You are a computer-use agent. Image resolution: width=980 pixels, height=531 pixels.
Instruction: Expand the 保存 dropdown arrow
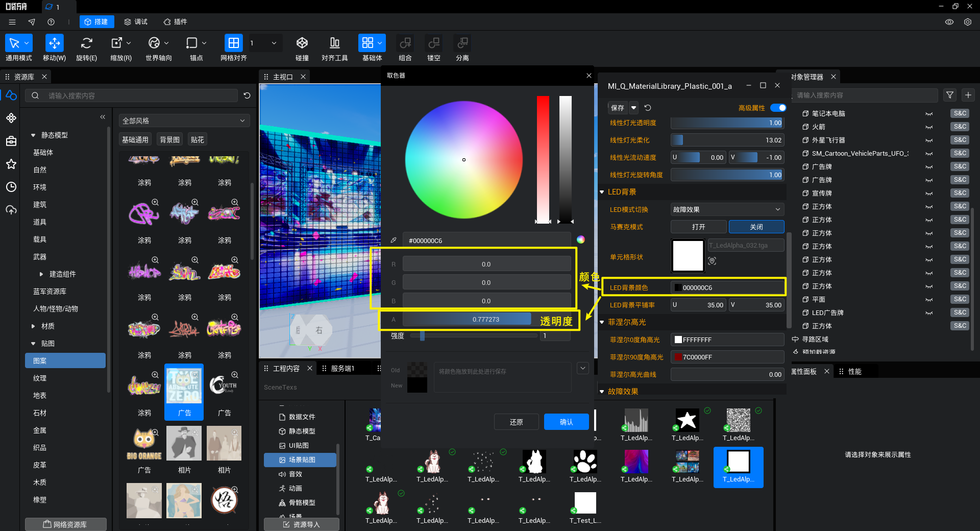633,108
